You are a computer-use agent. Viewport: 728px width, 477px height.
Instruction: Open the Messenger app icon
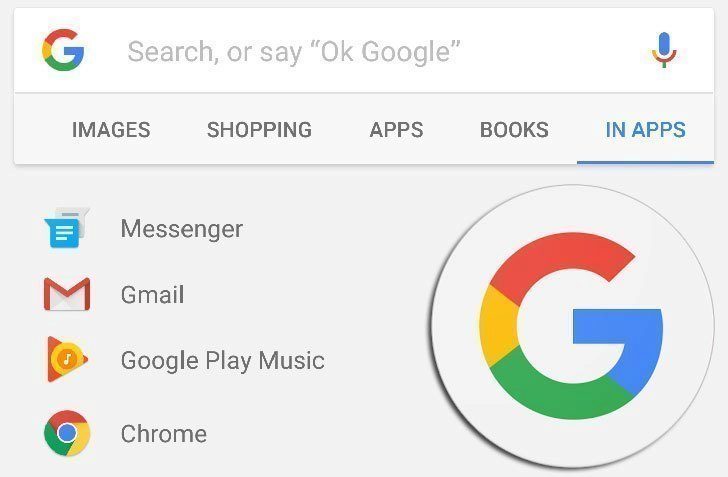click(x=67, y=228)
